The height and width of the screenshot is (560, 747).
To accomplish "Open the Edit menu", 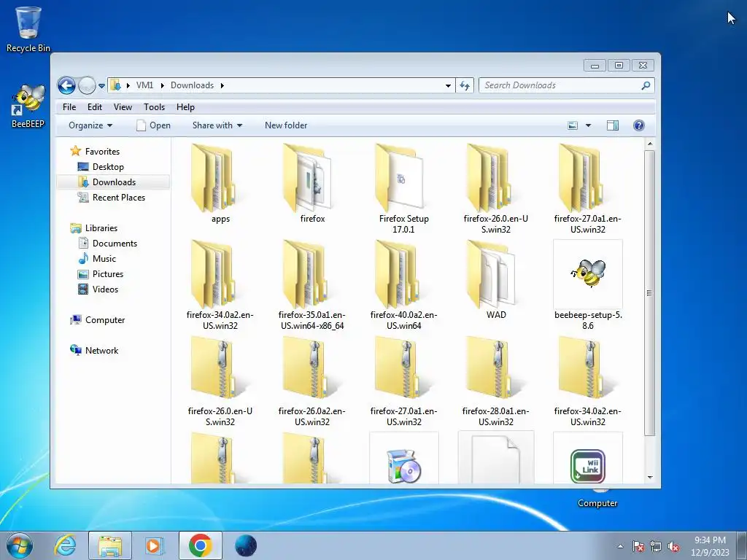I will click(x=94, y=107).
